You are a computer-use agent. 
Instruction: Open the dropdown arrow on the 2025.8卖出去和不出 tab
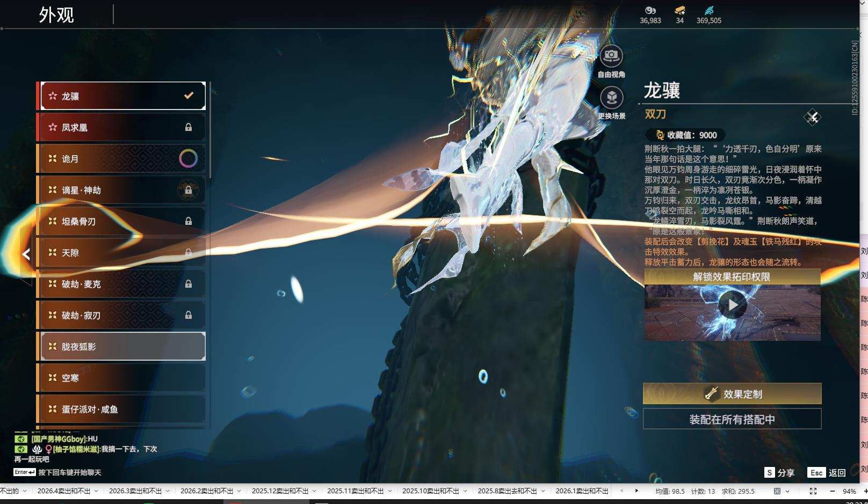(x=543, y=491)
